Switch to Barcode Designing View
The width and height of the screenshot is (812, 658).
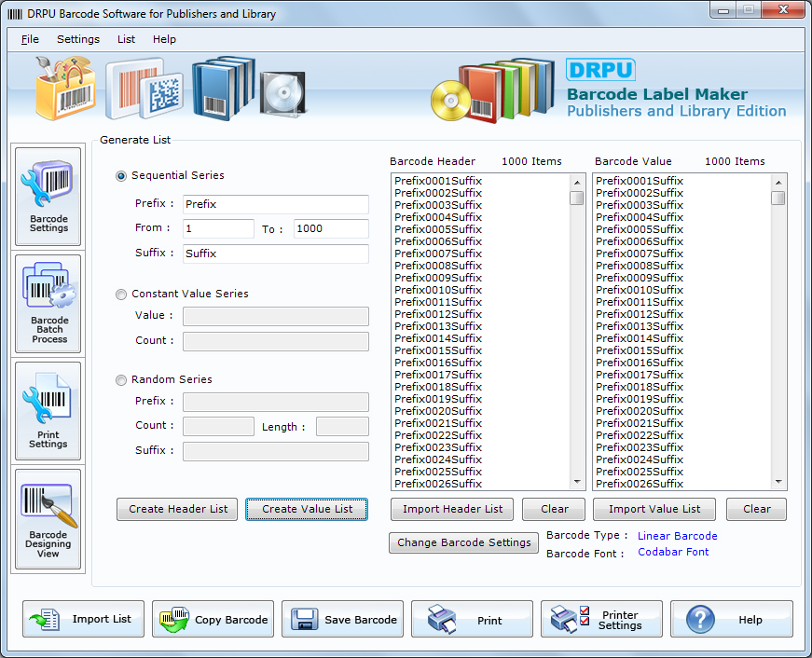pyautogui.click(x=48, y=519)
